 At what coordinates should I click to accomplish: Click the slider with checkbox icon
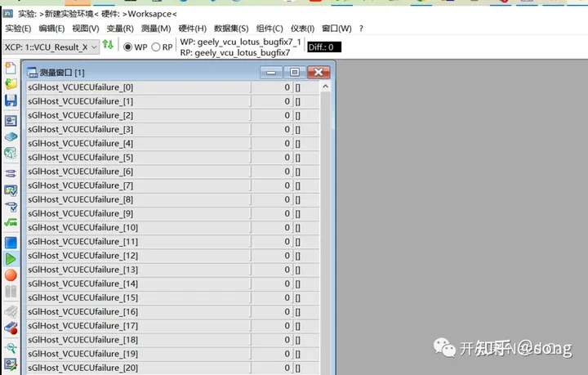11,206
